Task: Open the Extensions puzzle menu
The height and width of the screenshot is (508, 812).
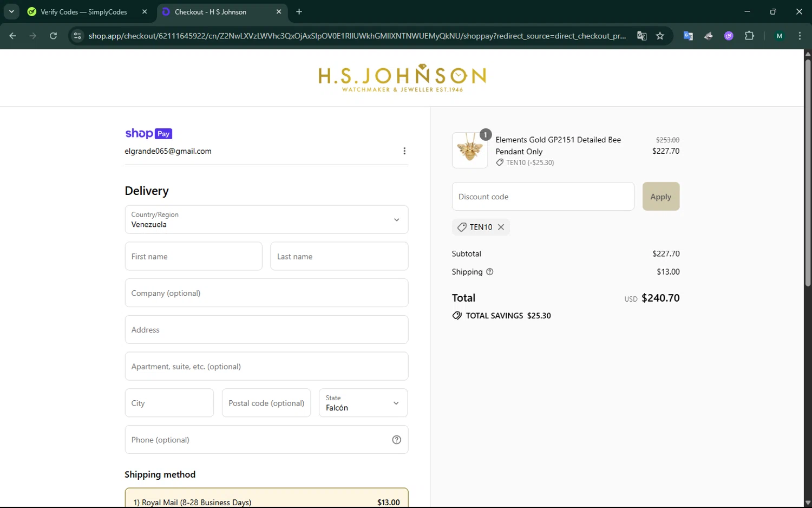Action: (x=749, y=36)
